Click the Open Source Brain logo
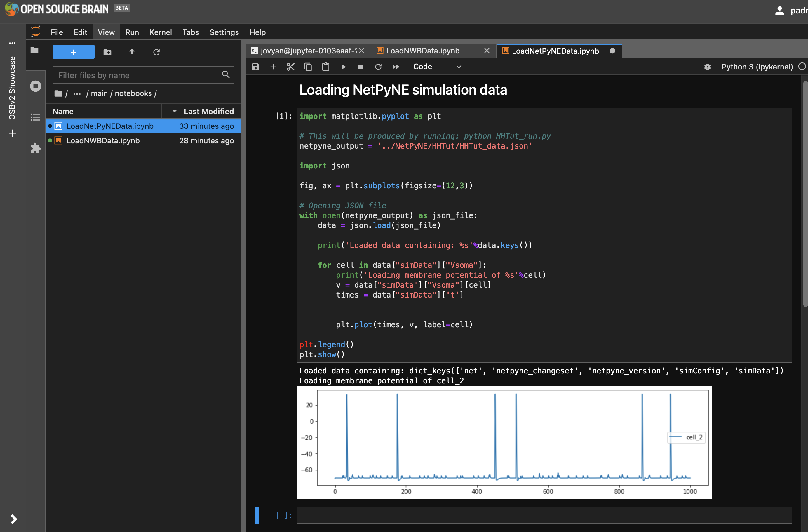 tap(57, 9)
